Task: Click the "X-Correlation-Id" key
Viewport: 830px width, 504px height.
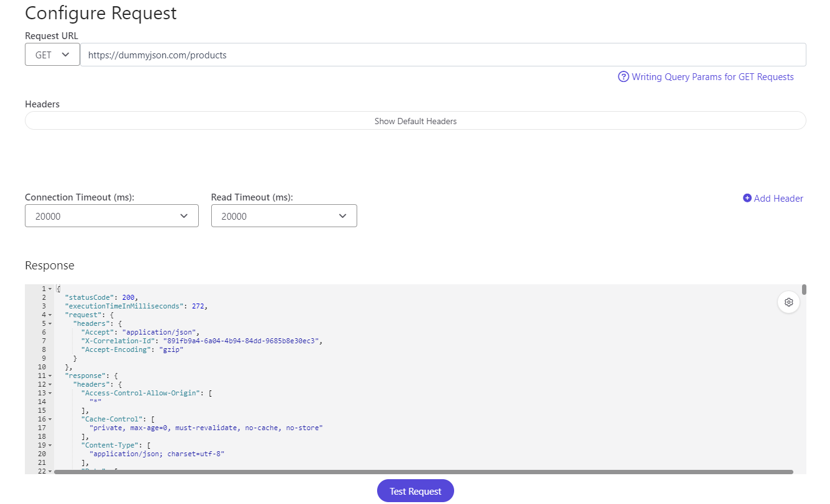Action: coord(118,341)
